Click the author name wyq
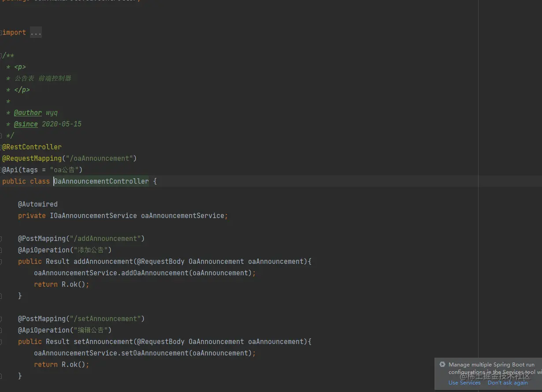 click(52, 113)
